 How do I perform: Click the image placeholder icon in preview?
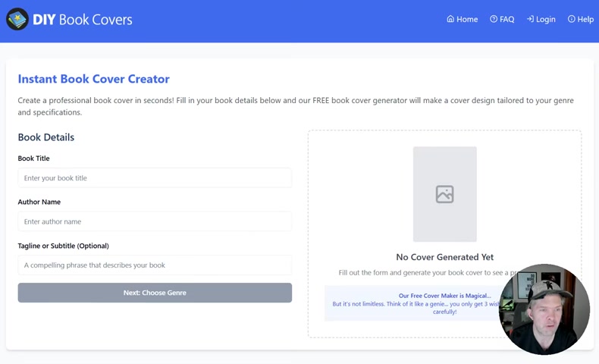tap(444, 194)
